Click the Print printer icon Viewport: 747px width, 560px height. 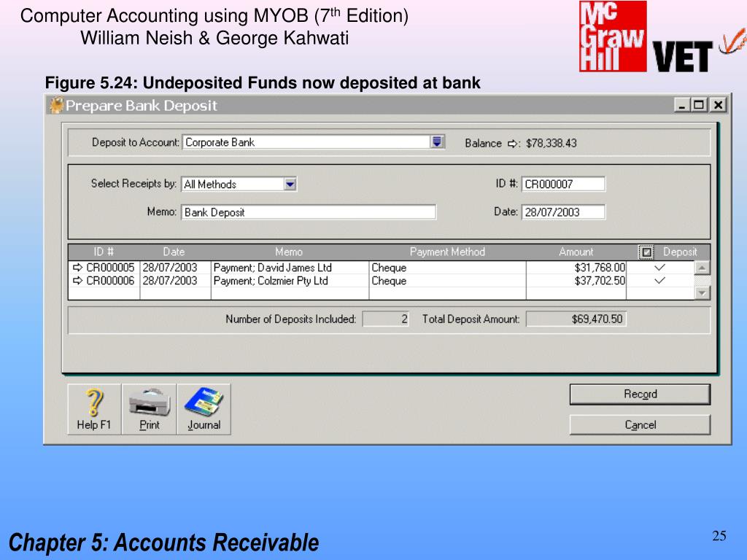(149, 409)
